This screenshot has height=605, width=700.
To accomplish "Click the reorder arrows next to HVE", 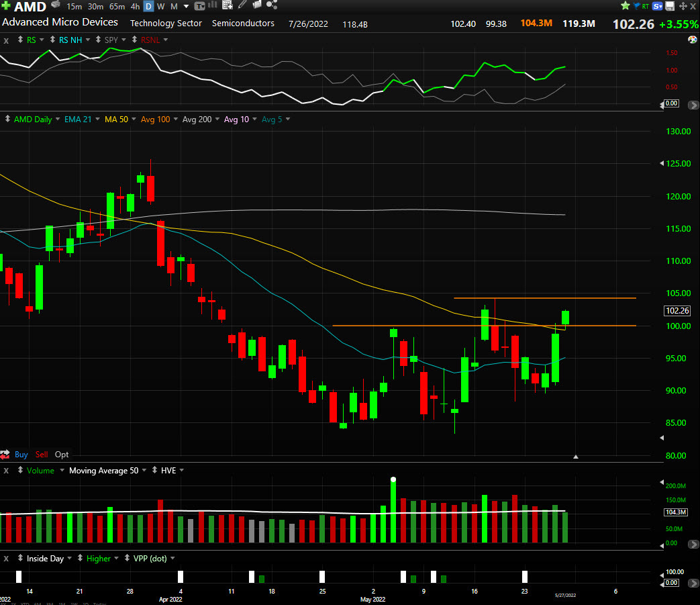I will tap(154, 470).
